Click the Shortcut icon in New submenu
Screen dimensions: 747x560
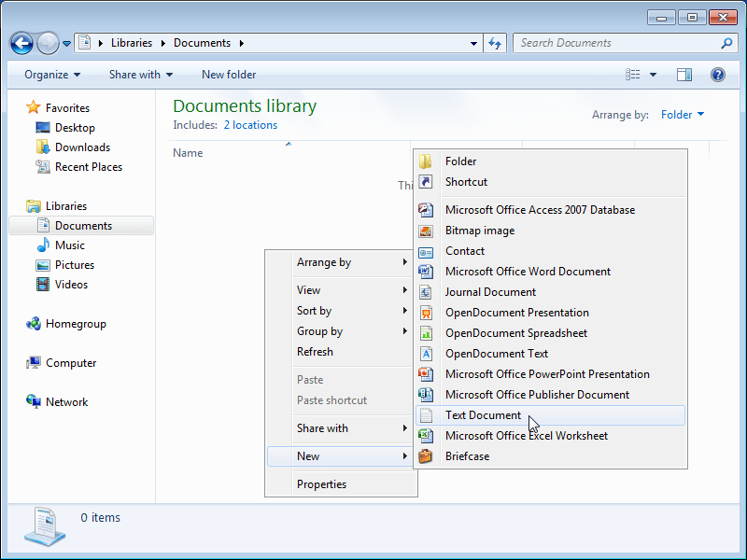coord(426,182)
